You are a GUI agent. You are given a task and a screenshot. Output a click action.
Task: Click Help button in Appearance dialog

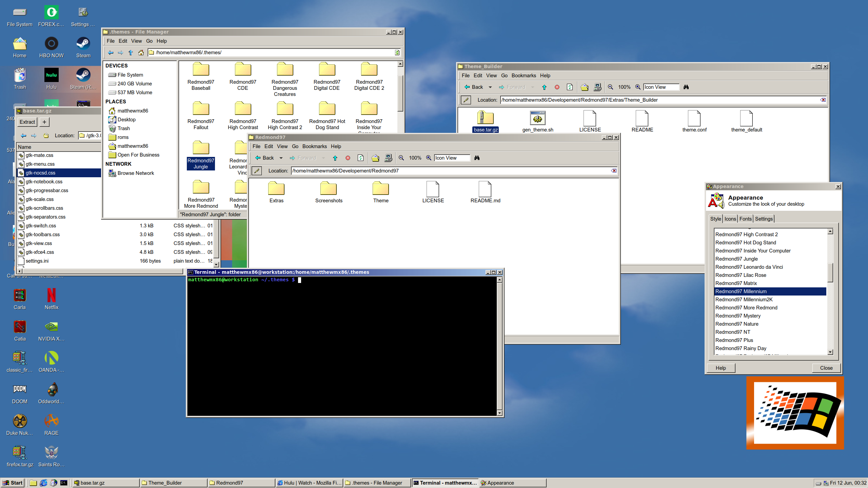coord(721,368)
